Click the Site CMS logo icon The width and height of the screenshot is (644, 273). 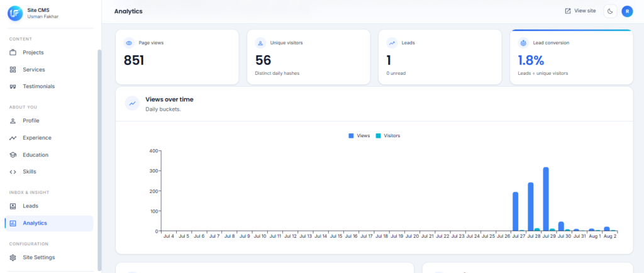click(15, 13)
